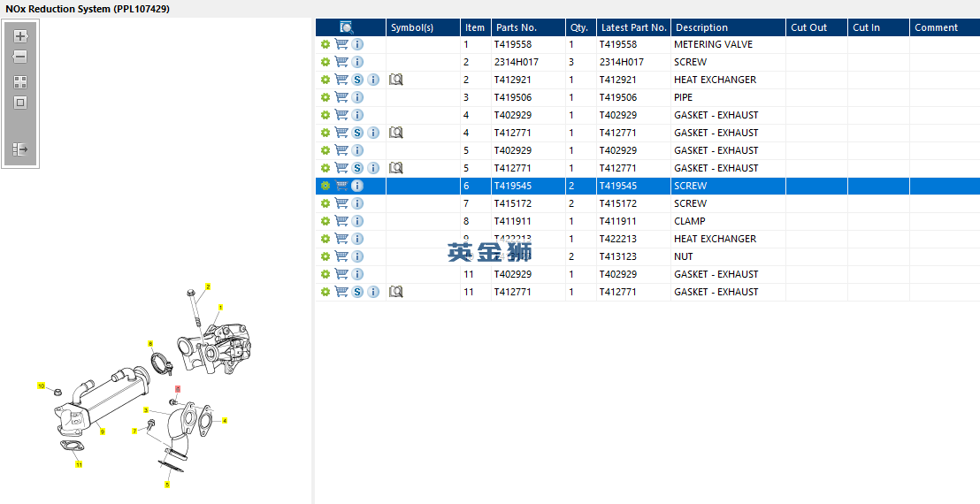
Task: Select the single-square fit view icon
Action: click(x=20, y=103)
